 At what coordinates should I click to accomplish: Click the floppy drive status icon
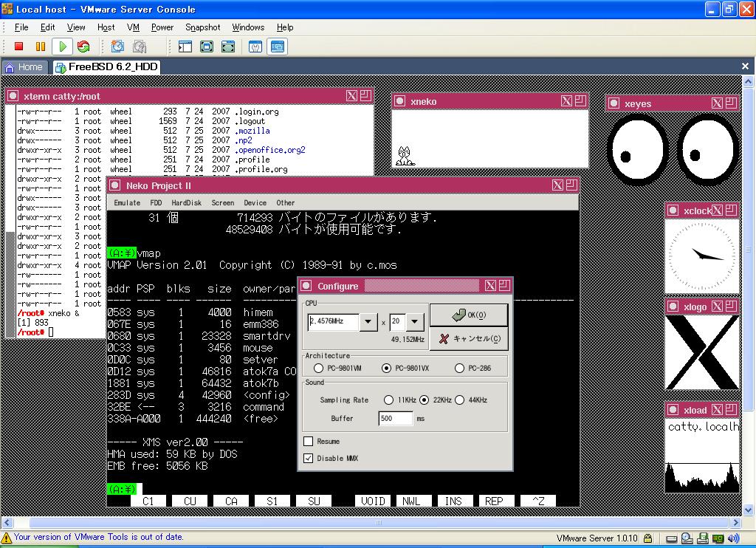coord(703,538)
